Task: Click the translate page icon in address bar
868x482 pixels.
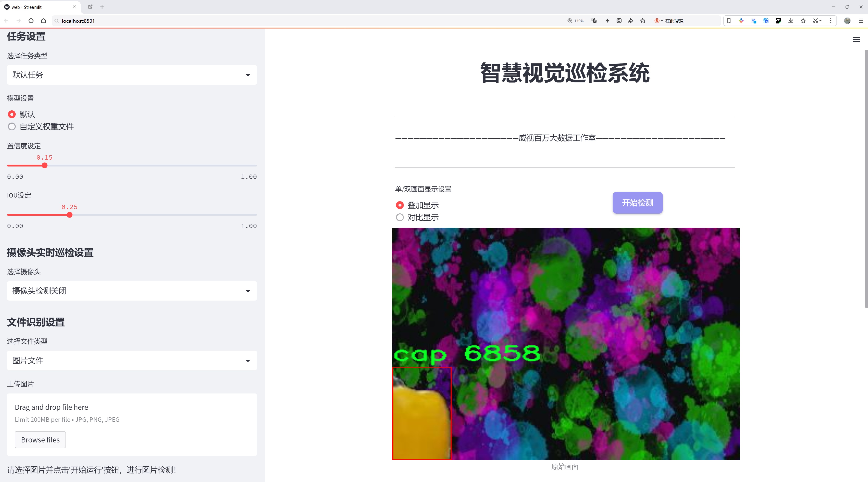Action: [x=594, y=20]
